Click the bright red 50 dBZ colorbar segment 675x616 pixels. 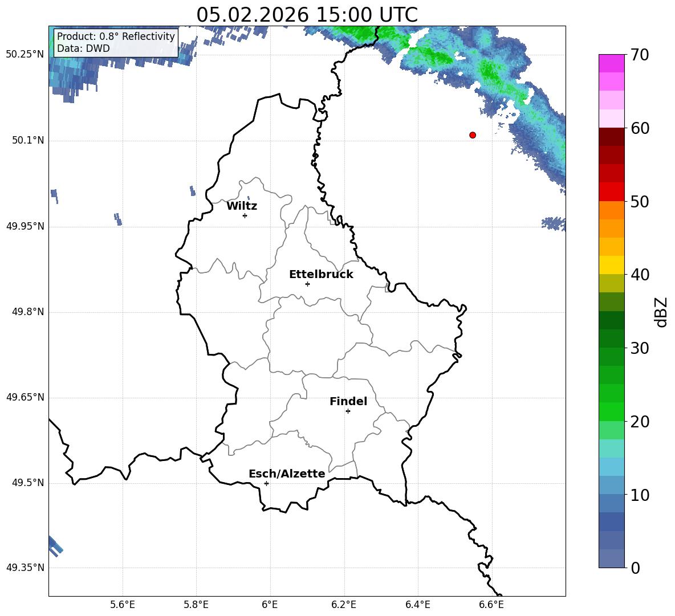tap(611, 192)
